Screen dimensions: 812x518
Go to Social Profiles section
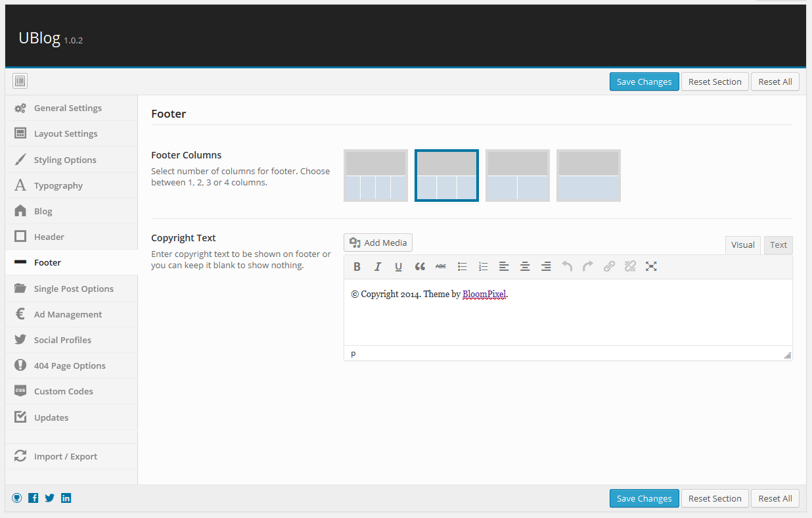[x=62, y=340]
